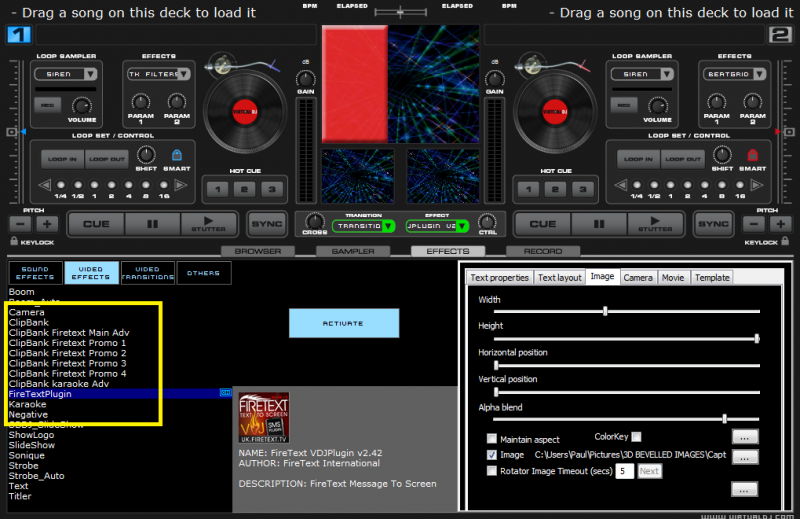Open the Template tab
This screenshot has width=800, height=519.
[x=712, y=277]
